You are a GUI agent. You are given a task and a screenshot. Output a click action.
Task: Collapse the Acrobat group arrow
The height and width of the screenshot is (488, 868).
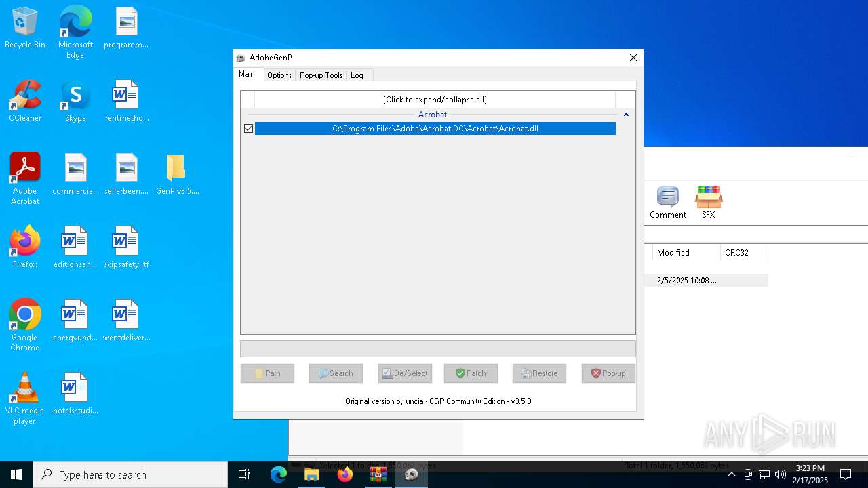(626, 115)
